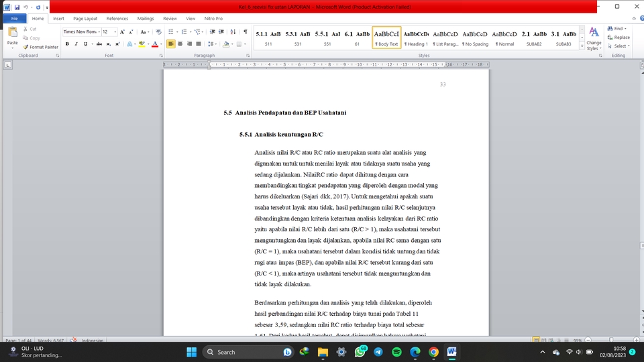The image size is (644, 362).
Task: Justify the paragraph text
Action: point(199,44)
